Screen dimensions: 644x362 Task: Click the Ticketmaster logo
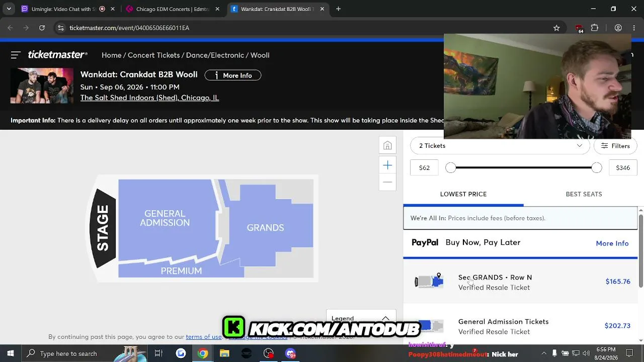coord(58,55)
